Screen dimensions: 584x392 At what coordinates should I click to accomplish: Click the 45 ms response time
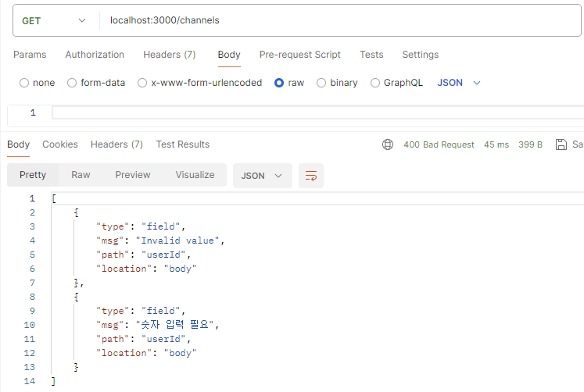496,144
